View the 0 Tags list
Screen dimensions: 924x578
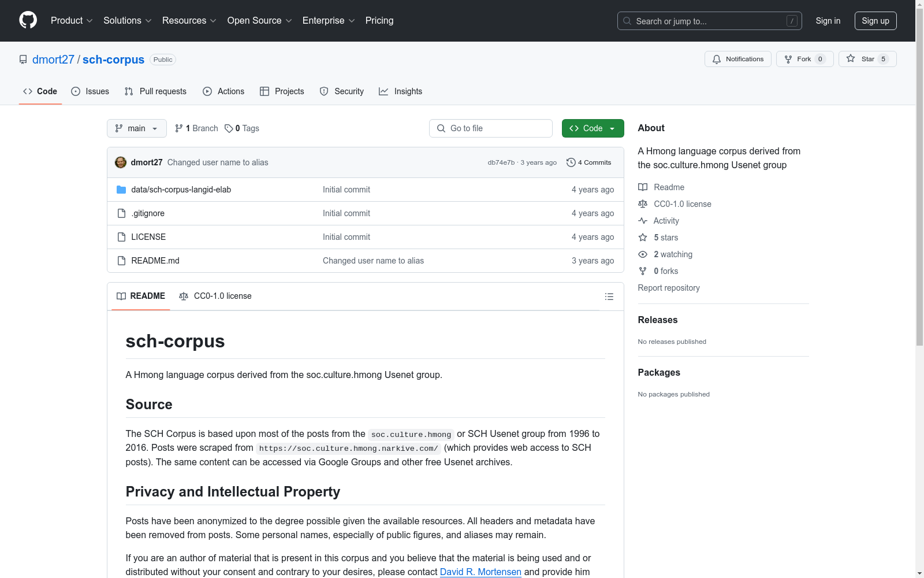pos(242,128)
